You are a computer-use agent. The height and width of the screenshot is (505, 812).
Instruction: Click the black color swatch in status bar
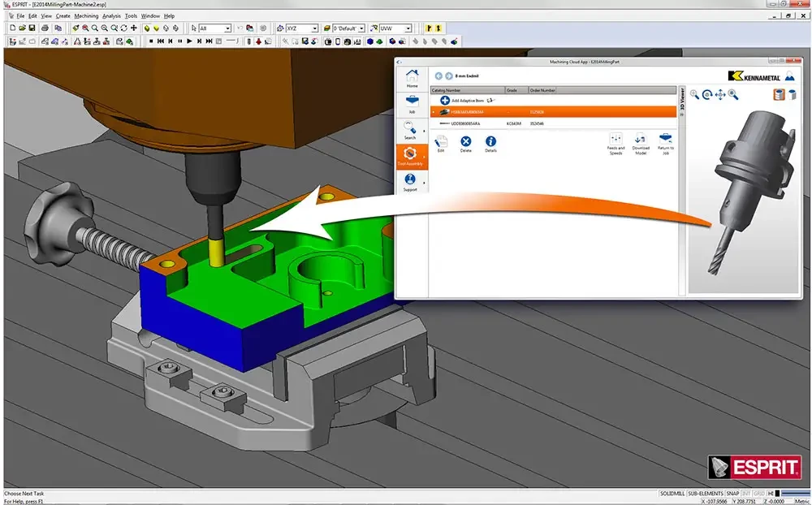pyautogui.click(x=777, y=494)
